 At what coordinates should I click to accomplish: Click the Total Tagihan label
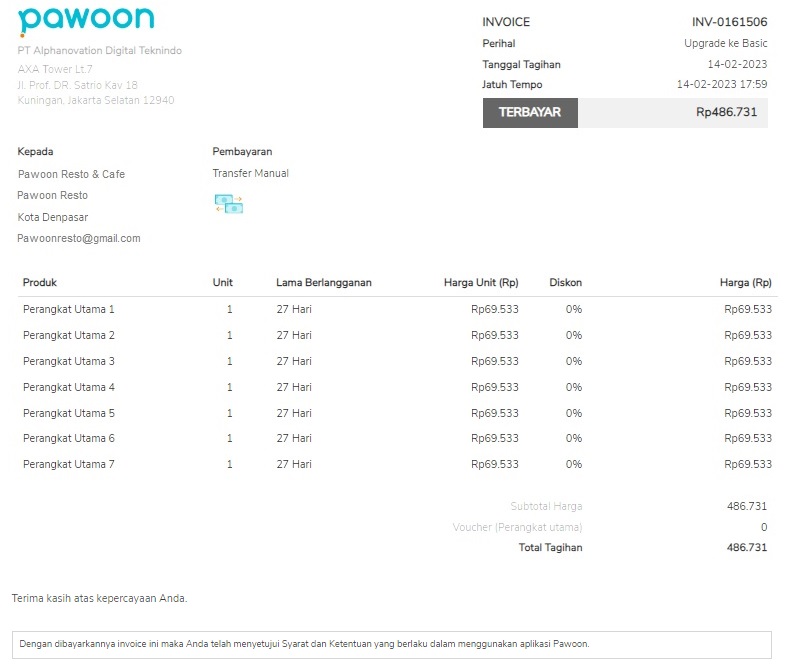point(550,548)
